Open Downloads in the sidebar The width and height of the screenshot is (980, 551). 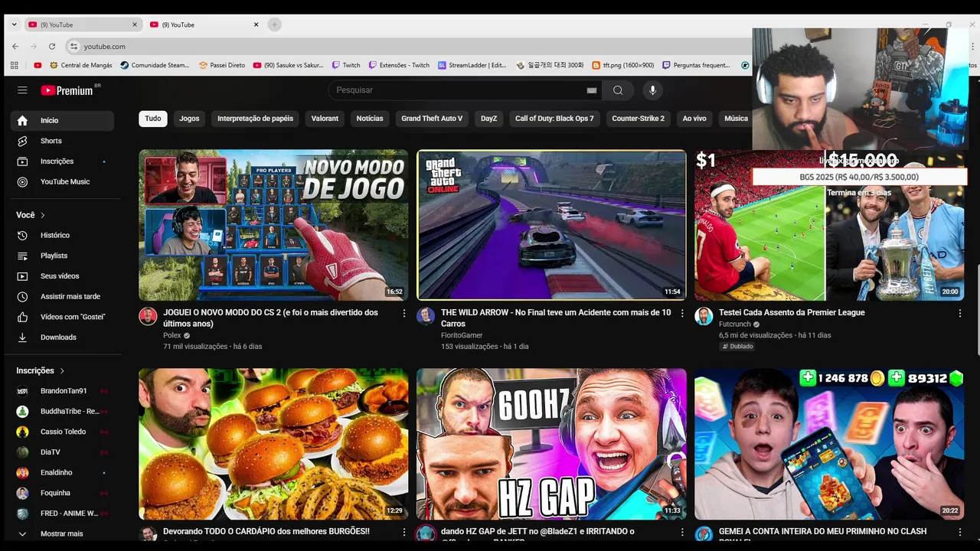62,337
